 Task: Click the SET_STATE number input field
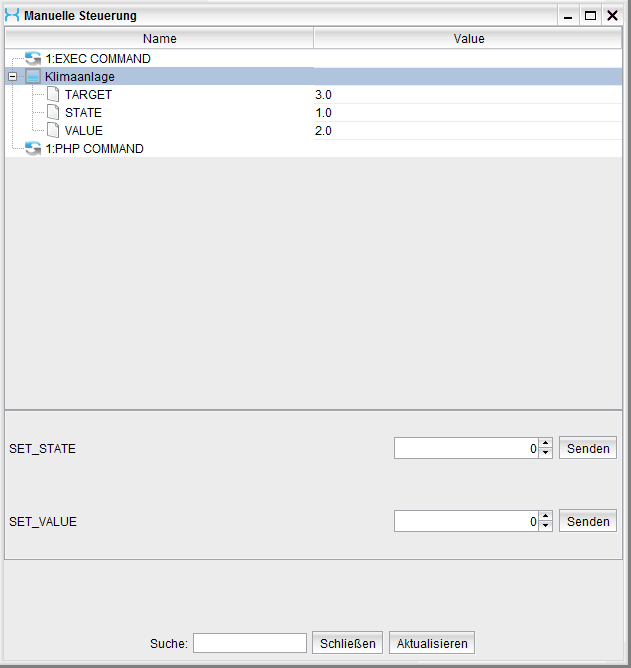tap(465, 448)
